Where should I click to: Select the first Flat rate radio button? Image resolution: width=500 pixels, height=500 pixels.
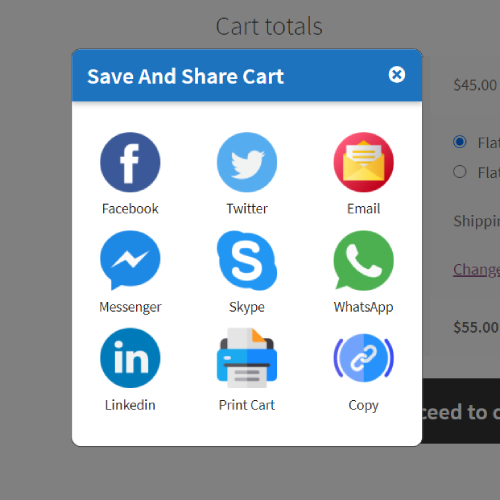click(x=460, y=142)
